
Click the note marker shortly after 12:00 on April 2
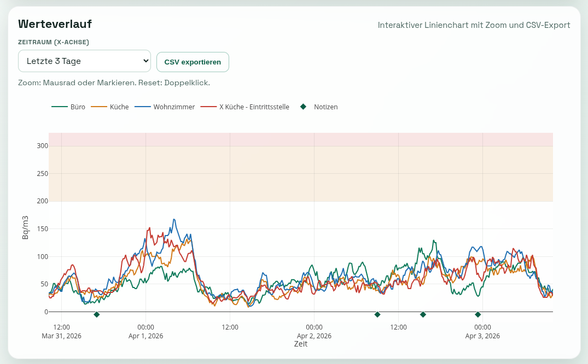tap(423, 314)
